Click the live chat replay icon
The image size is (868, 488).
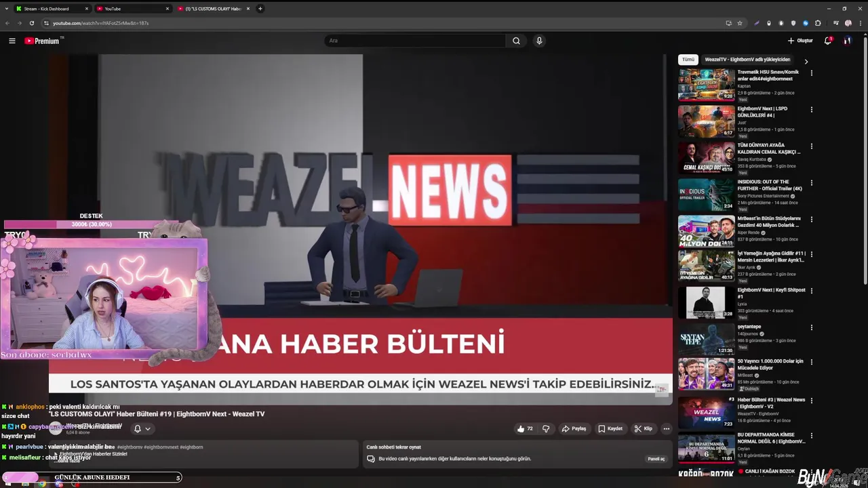[x=370, y=459]
